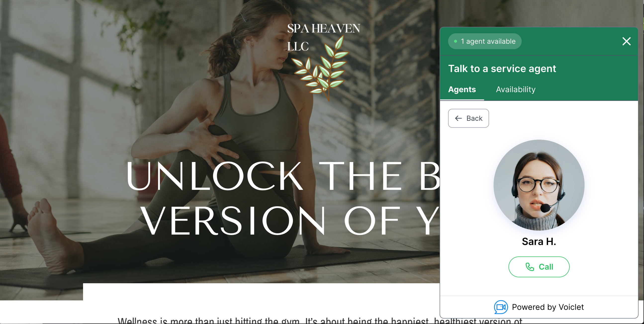Click the SPA HEAVEN LLC site title

[323, 37]
